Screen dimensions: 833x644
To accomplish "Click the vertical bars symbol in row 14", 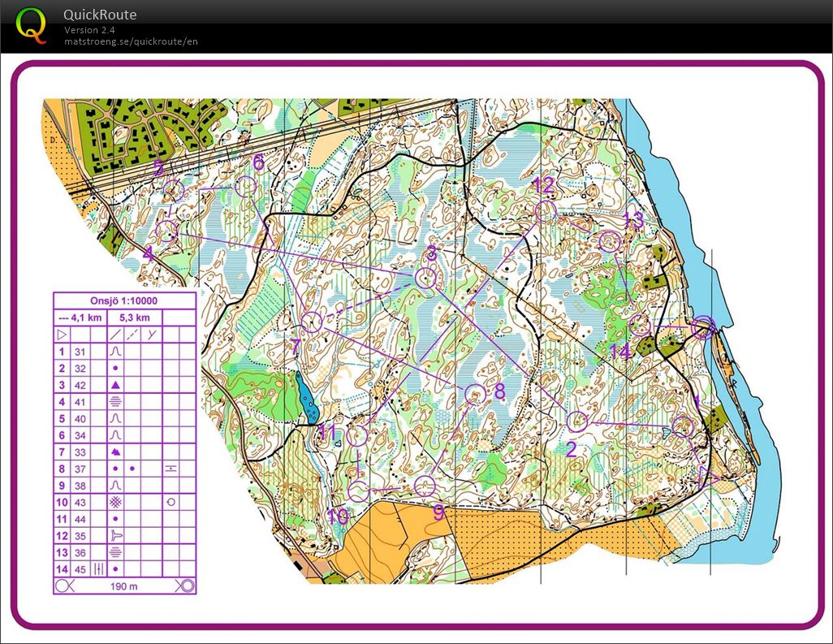I will 99,569.
